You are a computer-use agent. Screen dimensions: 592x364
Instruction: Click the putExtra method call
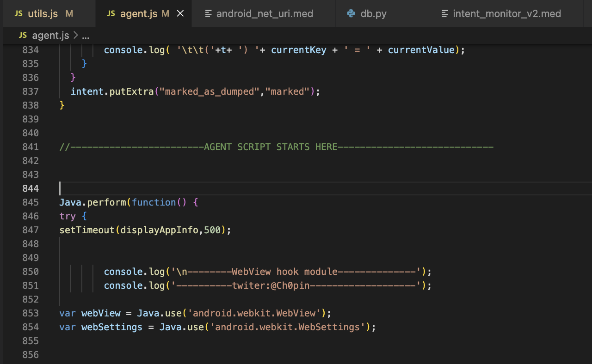pyautogui.click(x=131, y=91)
